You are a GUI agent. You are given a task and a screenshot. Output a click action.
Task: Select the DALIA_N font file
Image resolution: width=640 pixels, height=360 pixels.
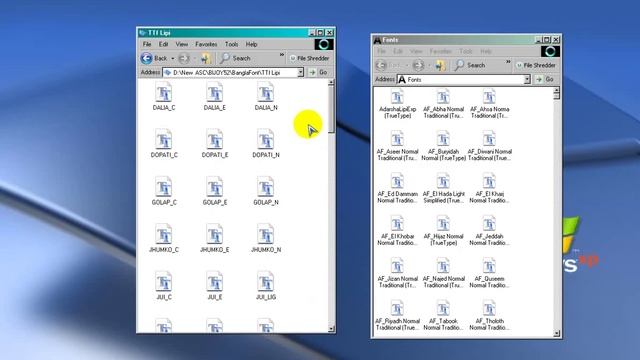pyautogui.click(x=266, y=96)
